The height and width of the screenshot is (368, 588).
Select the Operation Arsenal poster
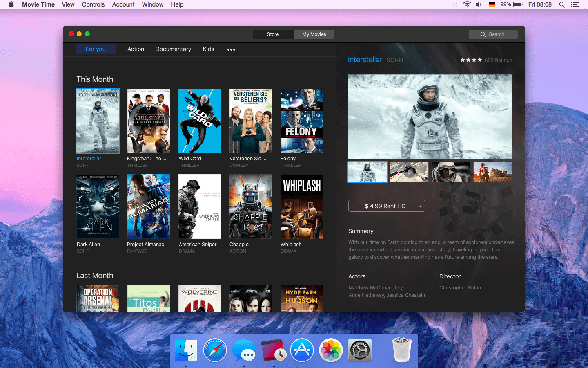[98, 298]
